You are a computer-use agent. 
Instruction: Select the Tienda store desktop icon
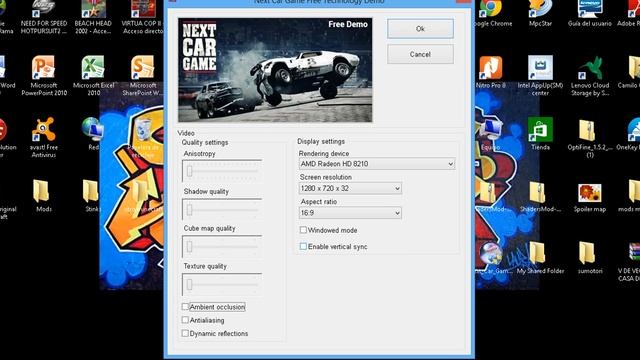click(540, 134)
